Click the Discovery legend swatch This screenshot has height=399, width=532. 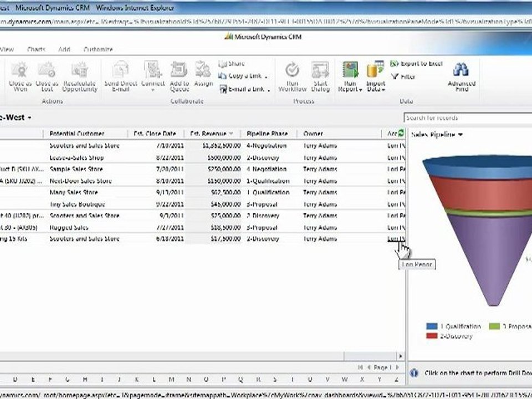point(432,336)
